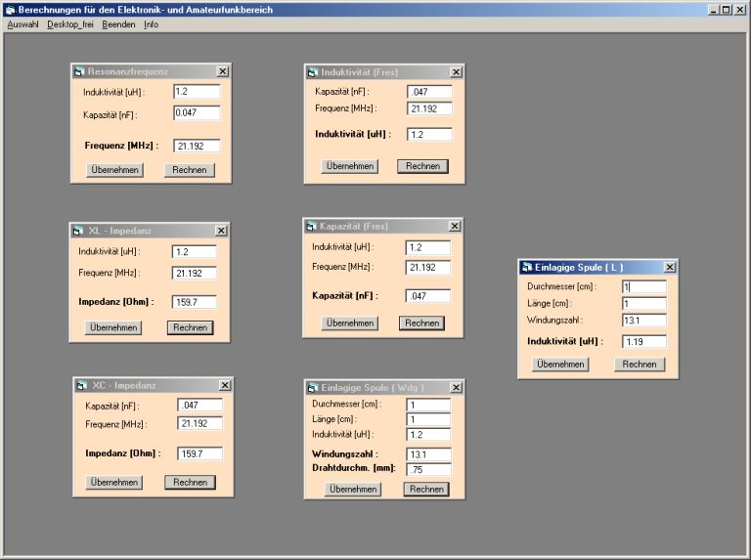Screen dimensions: 751x560
Task: Click Übernehmen in Einlagige Spule ( L ) window
Action: (x=560, y=365)
